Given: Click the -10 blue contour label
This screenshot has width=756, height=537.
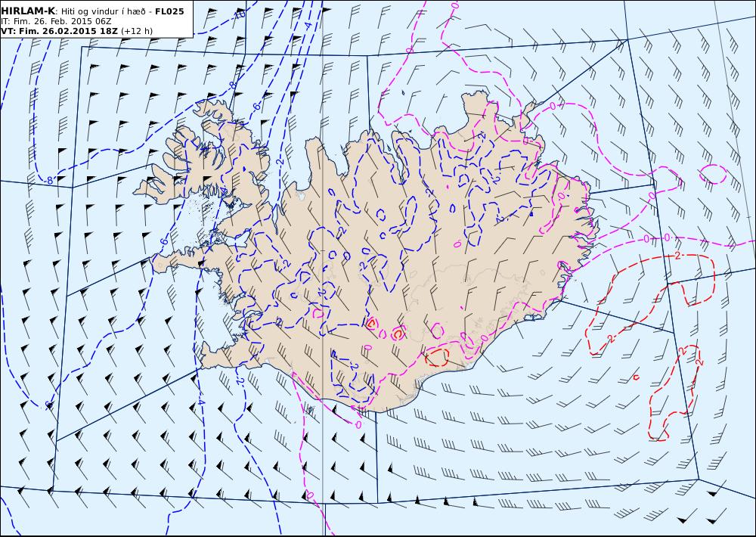Looking at the screenshot, I should (239, 14).
